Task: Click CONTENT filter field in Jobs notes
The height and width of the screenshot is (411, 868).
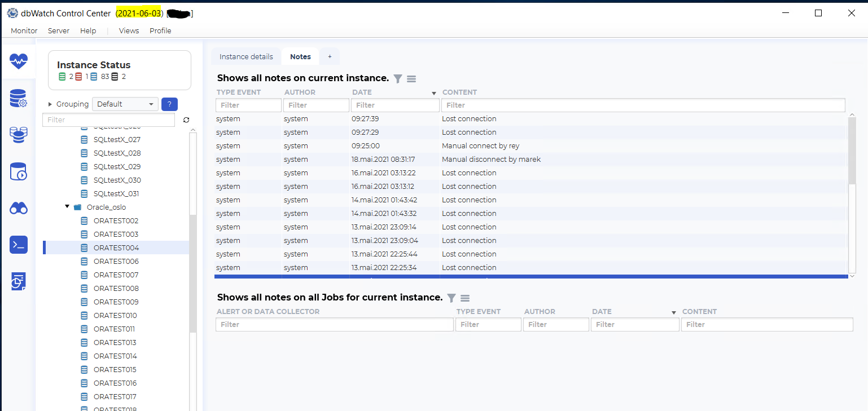Action: pyautogui.click(x=767, y=324)
